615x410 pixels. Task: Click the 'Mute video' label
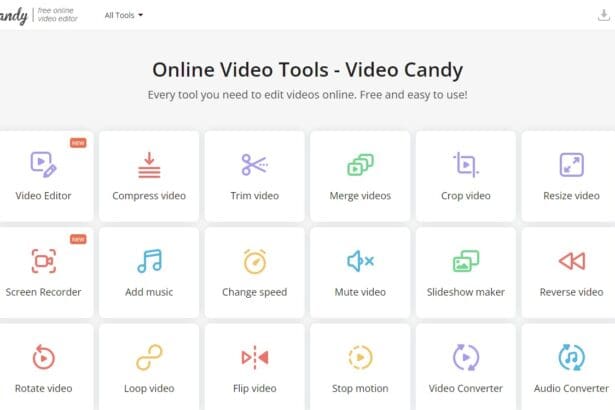pyautogui.click(x=360, y=292)
